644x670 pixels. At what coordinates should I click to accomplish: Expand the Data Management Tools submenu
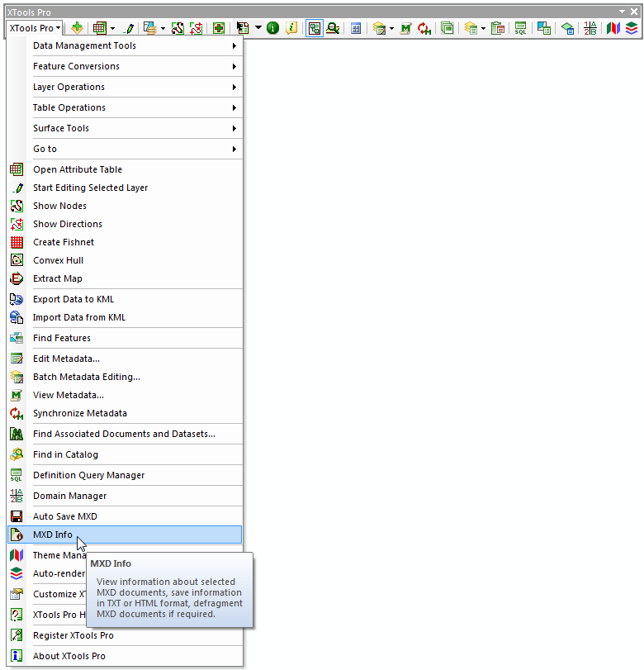pyautogui.click(x=135, y=45)
